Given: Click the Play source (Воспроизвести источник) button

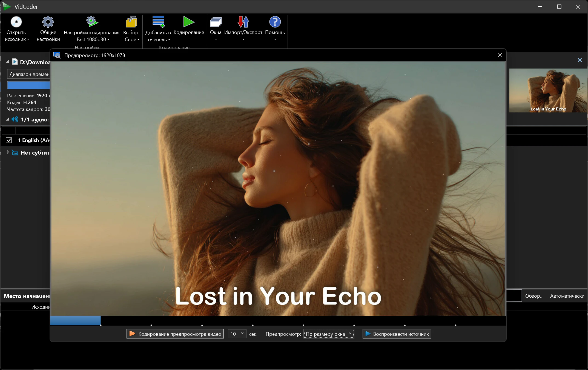Looking at the screenshot, I should 397,334.
